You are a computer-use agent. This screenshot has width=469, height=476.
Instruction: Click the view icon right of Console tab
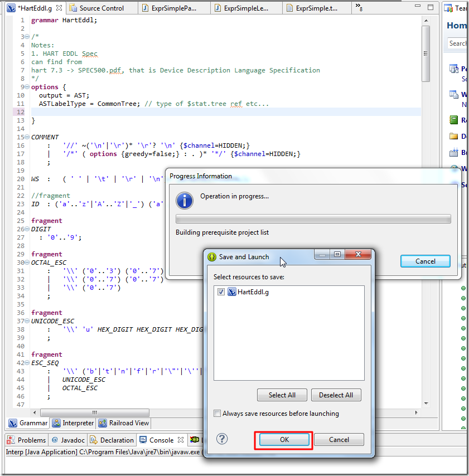coord(195,439)
